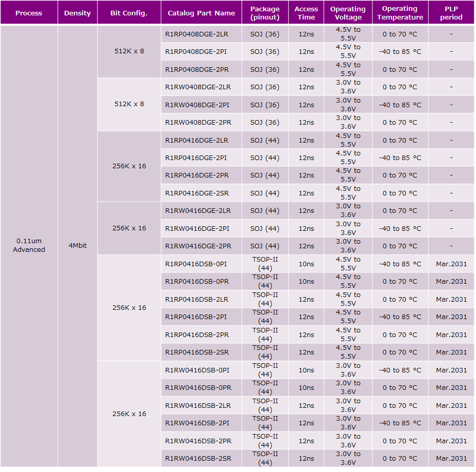Image resolution: width=476 pixels, height=472 pixels.
Task: Click -40 to 85 °C of R1RW0416DSB-2PI
Action: click(400, 423)
